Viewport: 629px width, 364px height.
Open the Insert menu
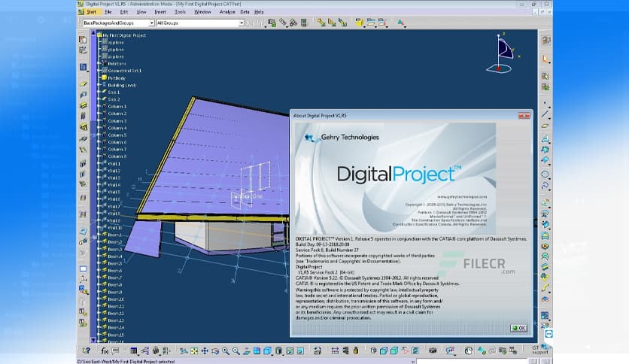[x=160, y=12]
